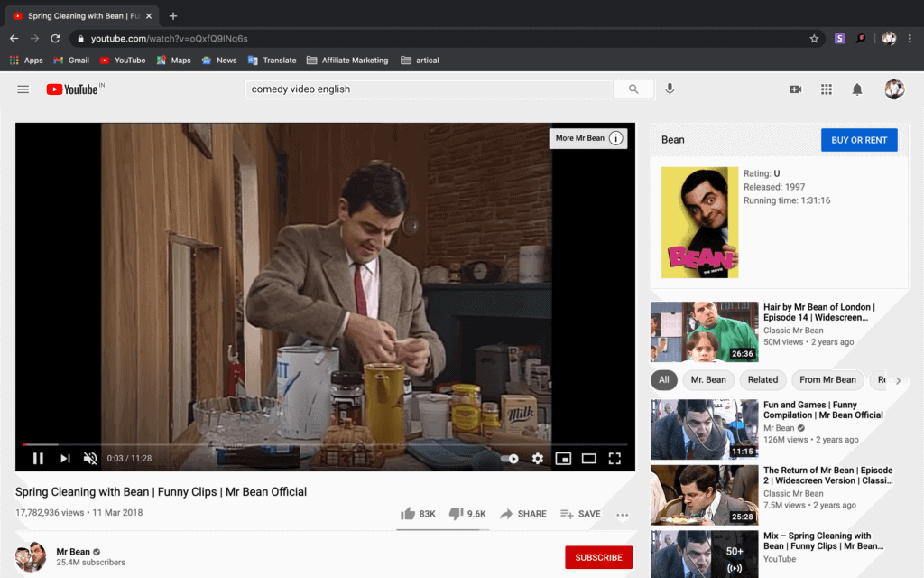The height and width of the screenshot is (578, 924).
Task: Unmute the video volume icon
Action: point(90,458)
